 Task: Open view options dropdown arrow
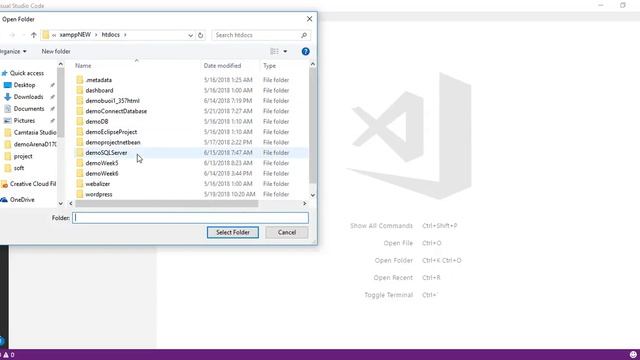pyautogui.click(x=285, y=51)
